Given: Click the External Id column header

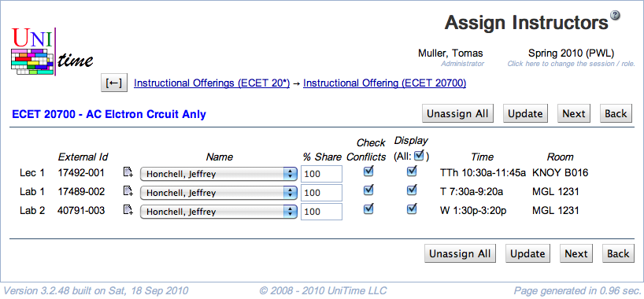Looking at the screenshot, I should coord(83,157).
